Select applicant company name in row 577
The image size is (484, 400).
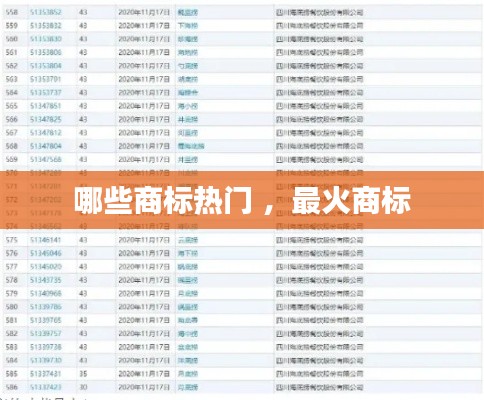point(319,267)
